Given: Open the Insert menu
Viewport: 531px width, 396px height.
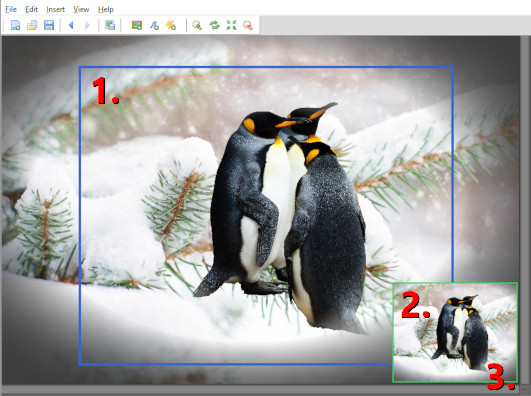Looking at the screenshot, I should tap(56, 9).
